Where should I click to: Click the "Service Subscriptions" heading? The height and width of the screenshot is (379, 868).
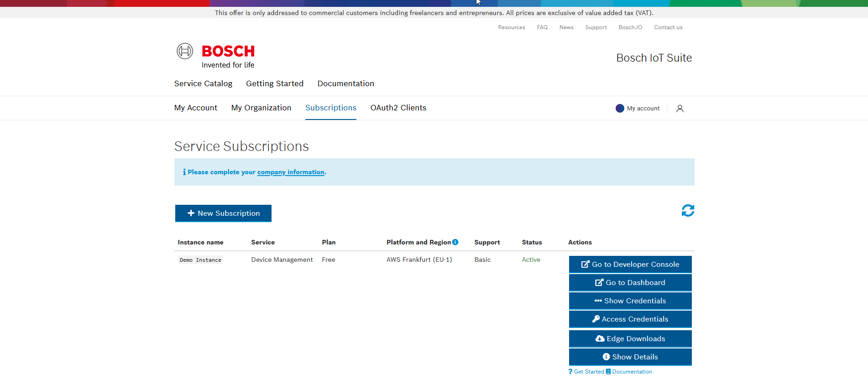[x=241, y=146]
